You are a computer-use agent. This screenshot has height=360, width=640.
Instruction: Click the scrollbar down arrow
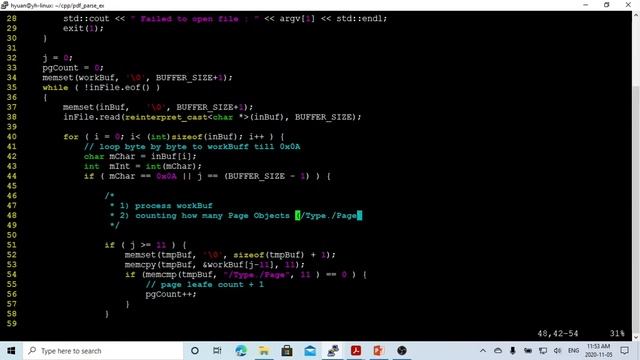(636, 337)
